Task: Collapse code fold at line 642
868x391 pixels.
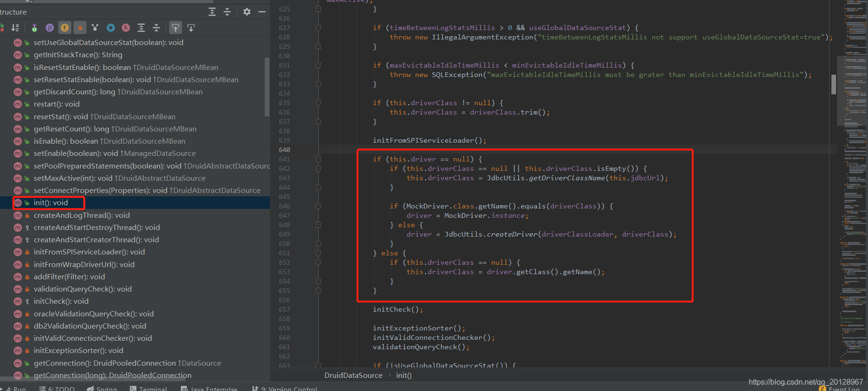Action: click(318, 169)
